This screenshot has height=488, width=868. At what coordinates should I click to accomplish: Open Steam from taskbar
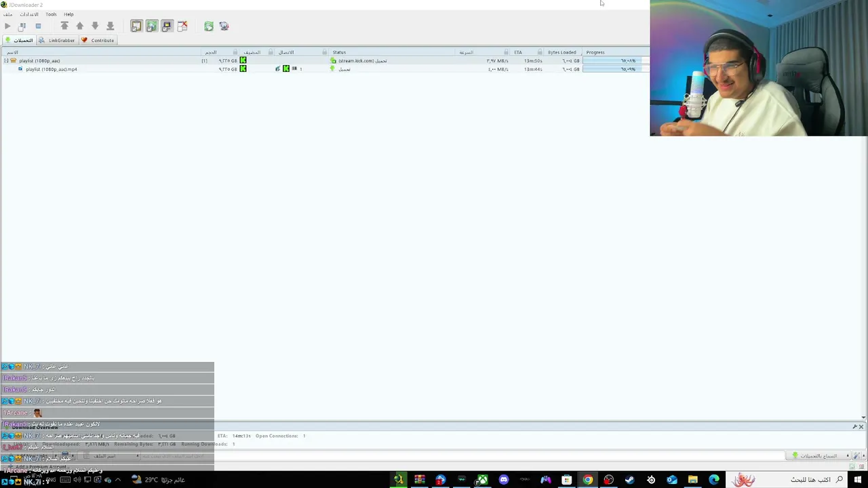630,480
